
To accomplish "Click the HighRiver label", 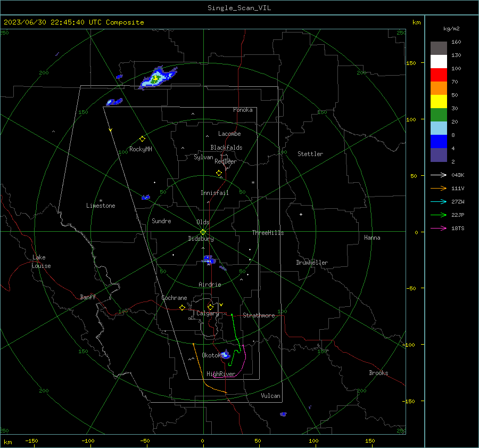I will [221, 374].
